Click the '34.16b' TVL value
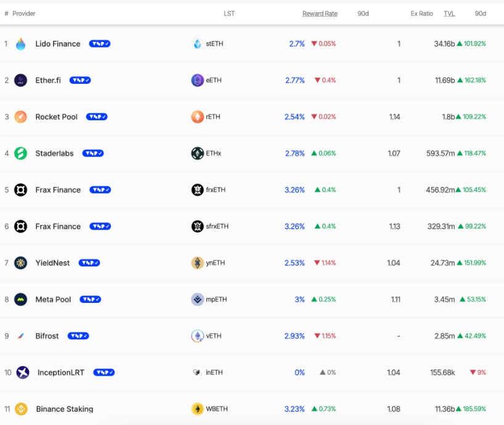The width and height of the screenshot is (504, 425). tap(444, 44)
